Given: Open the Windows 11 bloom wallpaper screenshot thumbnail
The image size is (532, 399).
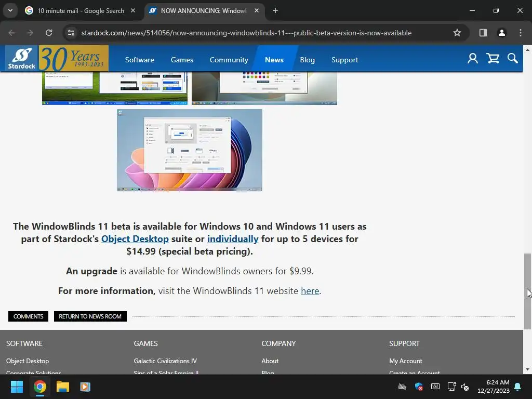Looking at the screenshot, I should (x=189, y=150).
